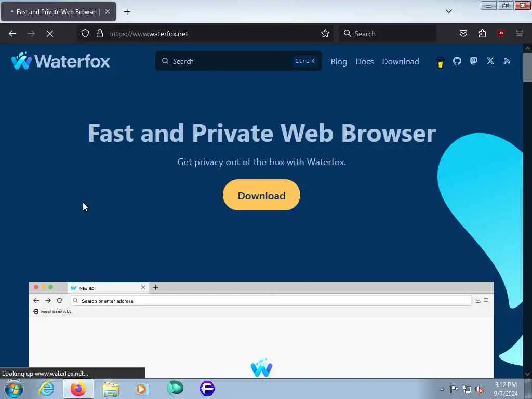This screenshot has height=399, width=532.
Task: Bookmark this page with the star icon
Action: pyautogui.click(x=325, y=33)
